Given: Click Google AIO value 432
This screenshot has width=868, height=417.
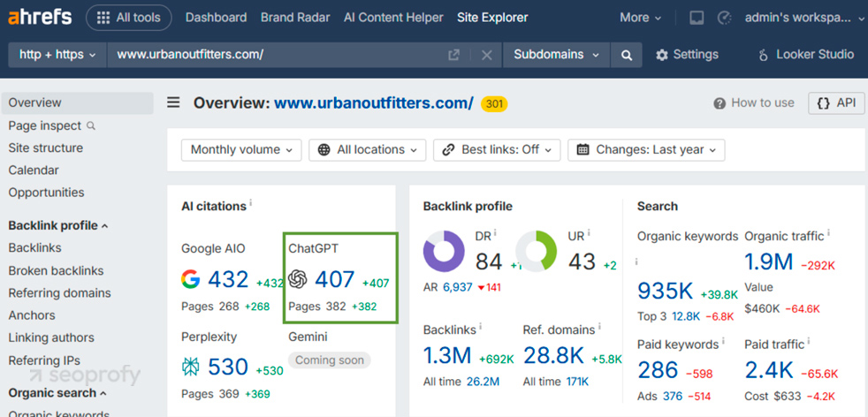Looking at the screenshot, I should (x=228, y=279).
